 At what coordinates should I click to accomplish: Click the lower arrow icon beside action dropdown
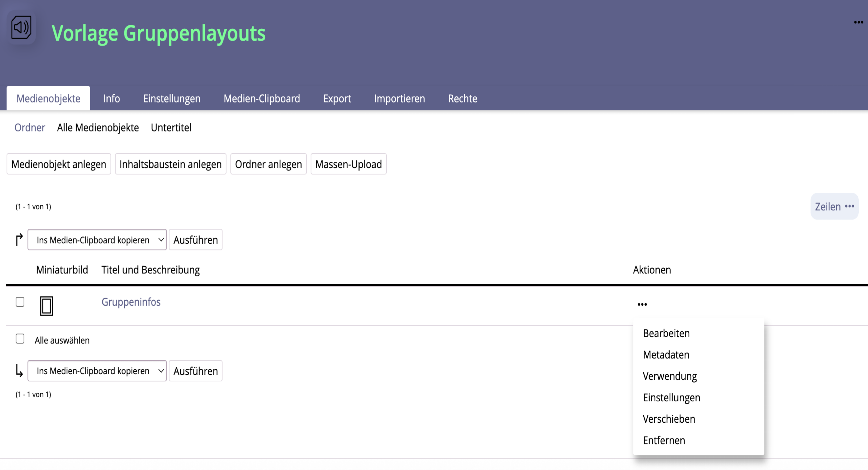pos(19,371)
